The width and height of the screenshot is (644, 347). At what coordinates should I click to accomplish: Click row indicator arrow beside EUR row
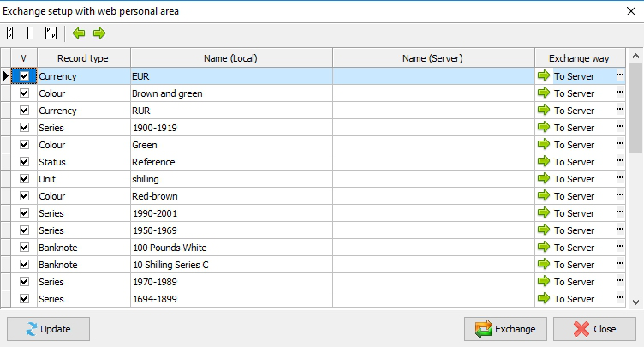pos(5,76)
